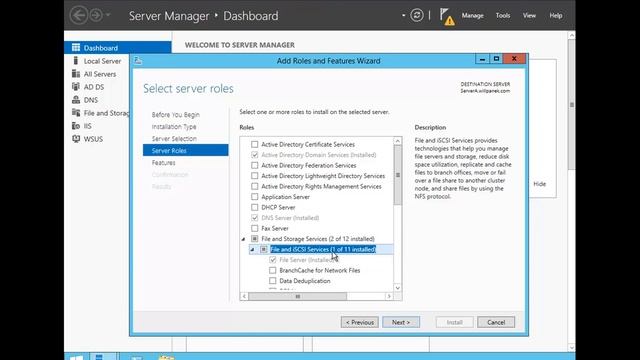Select Local Server in the sidebar
Image resolution: width=640 pixels, height=360 pixels.
click(102, 61)
